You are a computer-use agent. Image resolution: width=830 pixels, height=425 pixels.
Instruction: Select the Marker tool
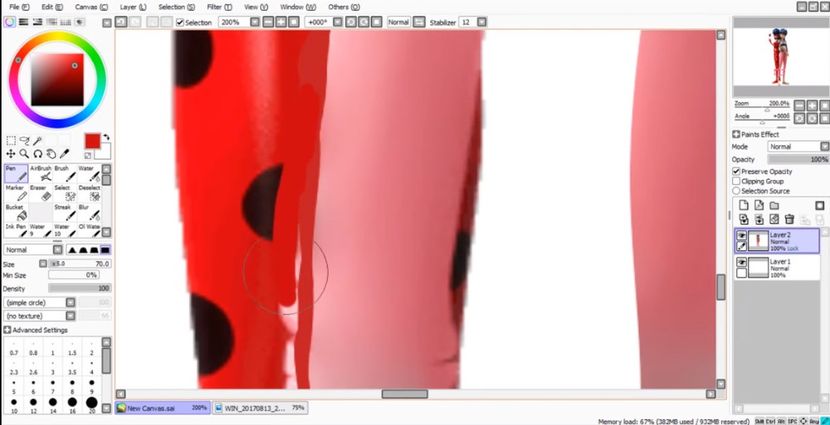pyautogui.click(x=16, y=193)
